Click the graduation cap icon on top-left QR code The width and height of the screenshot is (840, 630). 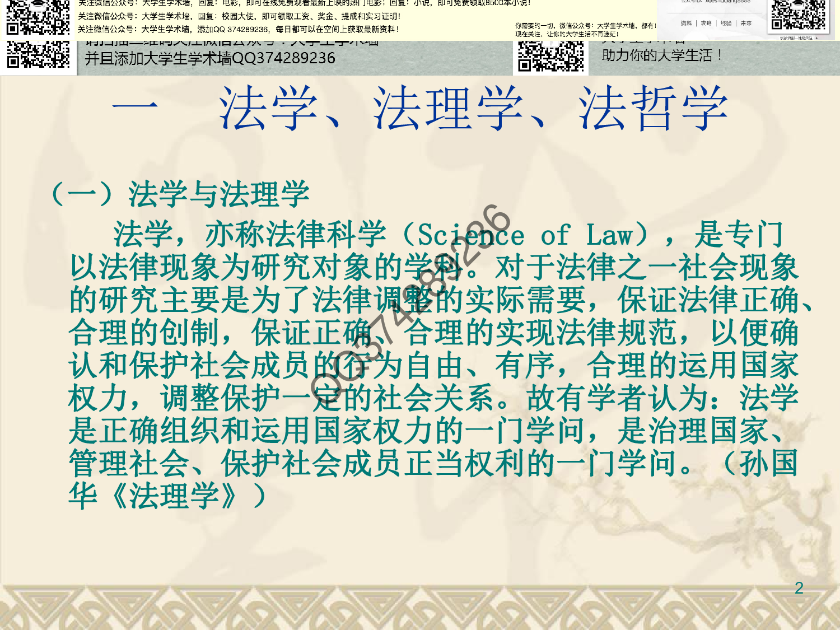(x=38, y=3)
